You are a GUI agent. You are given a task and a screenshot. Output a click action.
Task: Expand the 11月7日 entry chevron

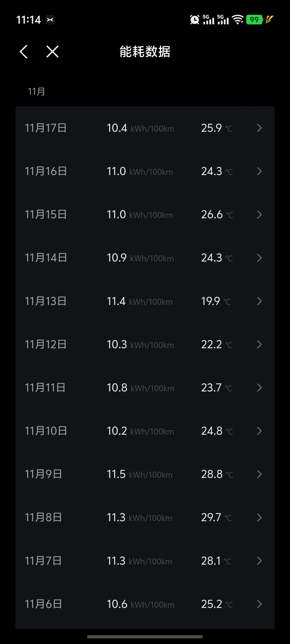tap(259, 561)
